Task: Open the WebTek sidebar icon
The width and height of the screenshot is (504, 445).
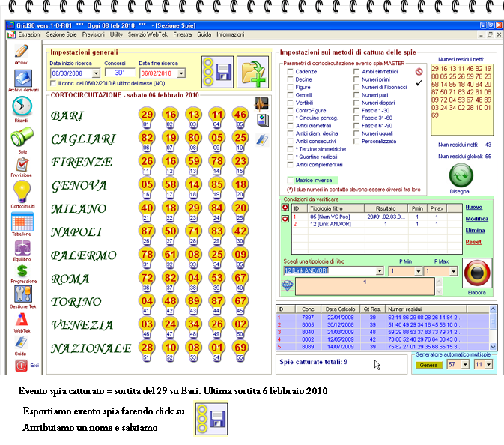Action: click(x=22, y=320)
